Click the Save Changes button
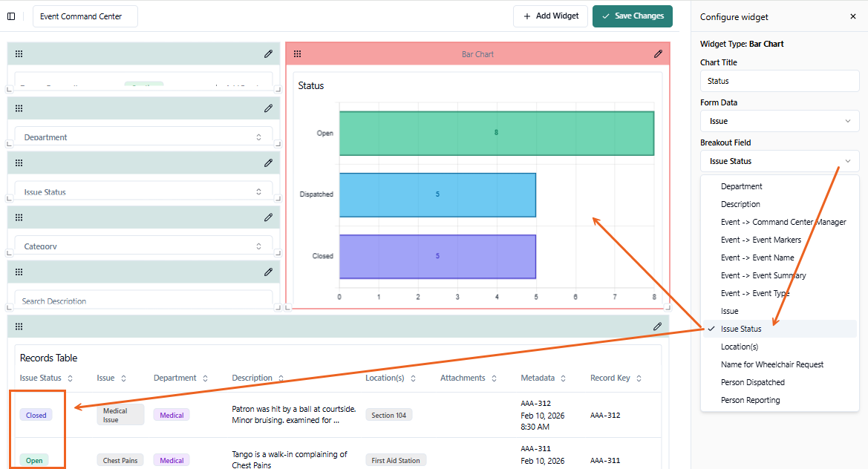The width and height of the screenshot is (868, 469). pyautogui.click(x=633, y=16)
